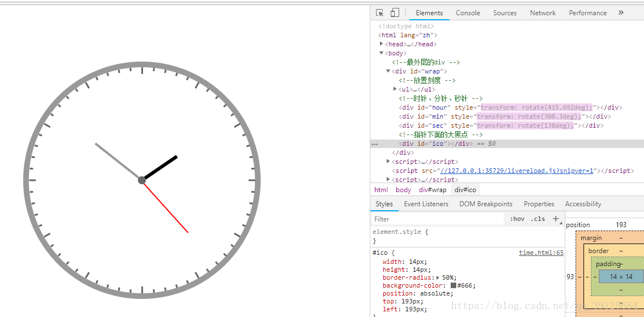The width and height of the screenshot is (644, 317).
Task: Collapse the body element node
Action: pyautogui.click(x=382, y=53)
